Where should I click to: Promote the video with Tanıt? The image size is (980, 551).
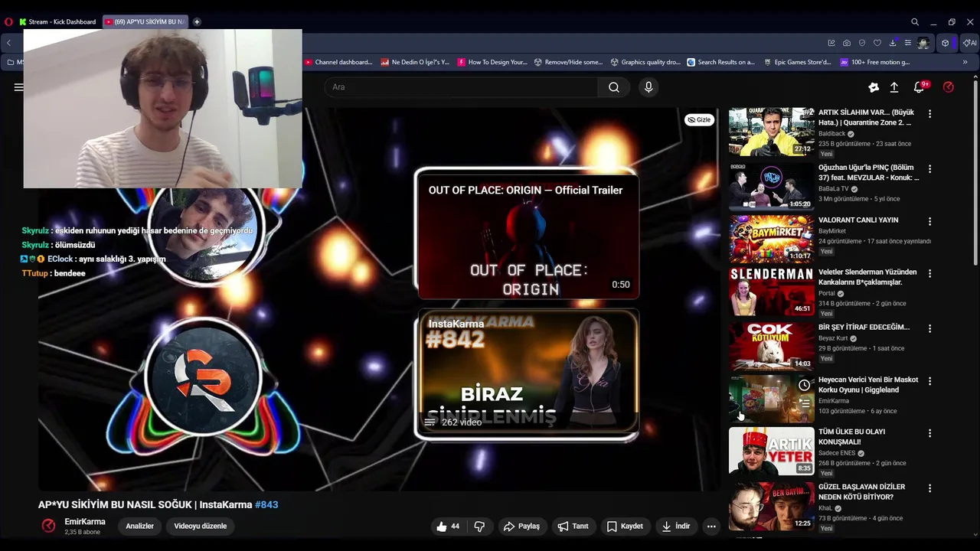[573, 526]
